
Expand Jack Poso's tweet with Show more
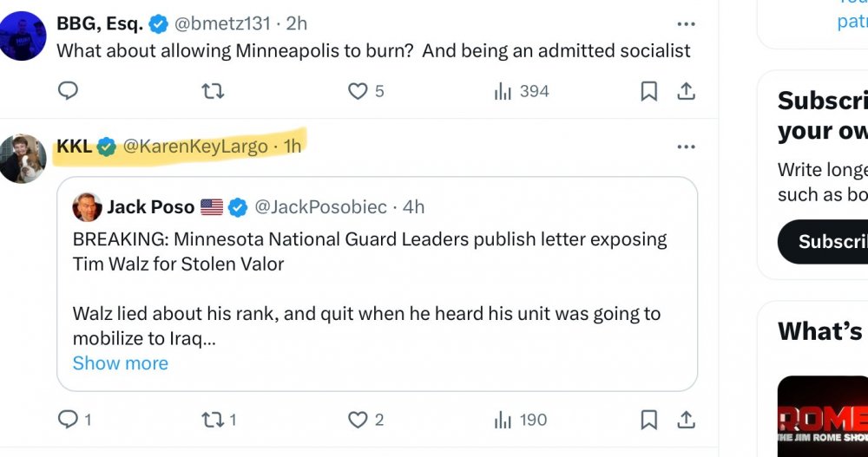tap(120, 363)
